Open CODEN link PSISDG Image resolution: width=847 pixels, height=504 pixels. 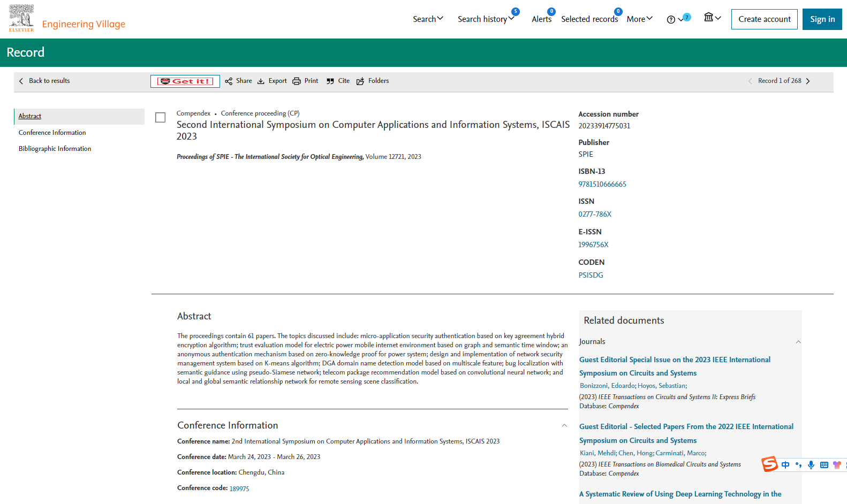click(591, 275)
